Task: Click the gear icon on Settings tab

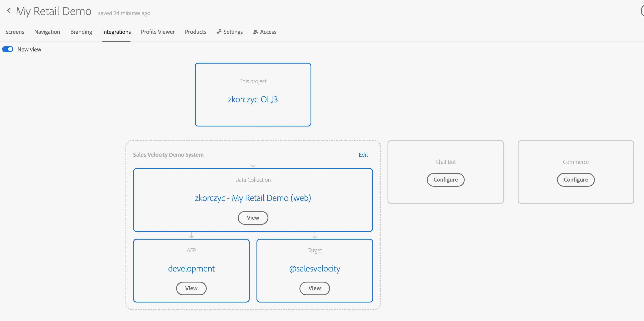Action: pyautogui.click(x=219, y=32)
